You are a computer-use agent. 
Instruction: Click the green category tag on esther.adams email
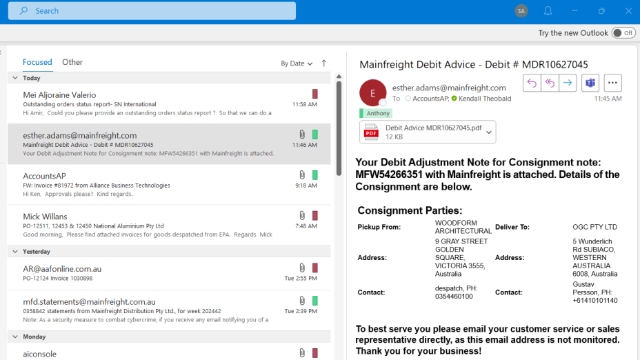click(x=315, y=134)
